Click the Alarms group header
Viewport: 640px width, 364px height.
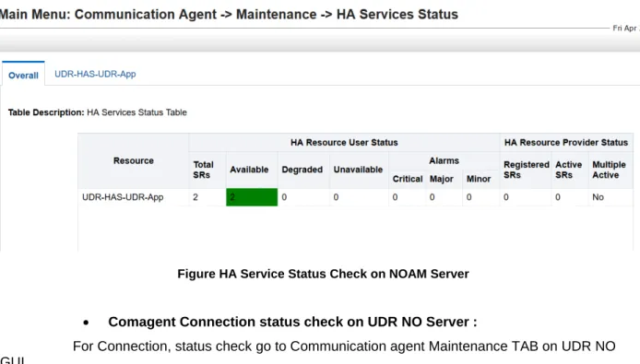point(444,160)
